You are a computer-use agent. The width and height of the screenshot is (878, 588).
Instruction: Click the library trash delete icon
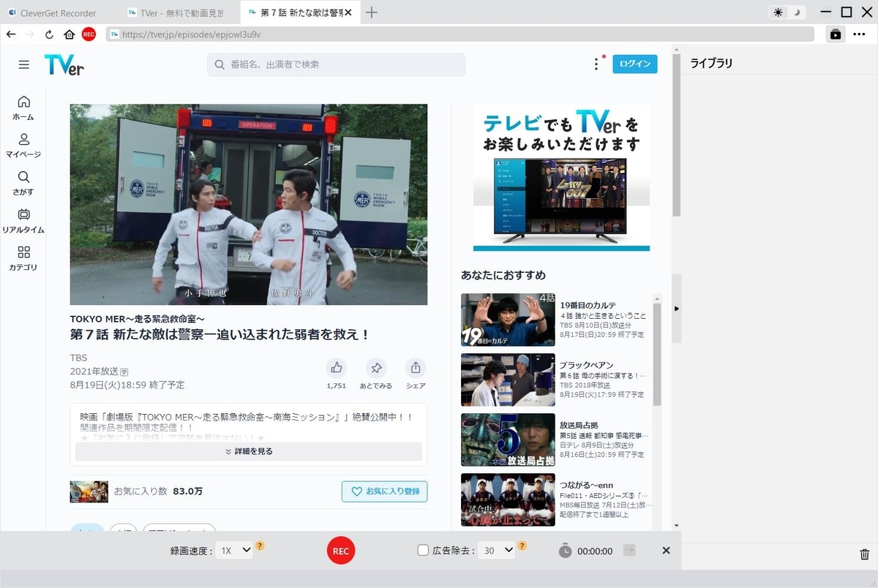pos(864,554)
